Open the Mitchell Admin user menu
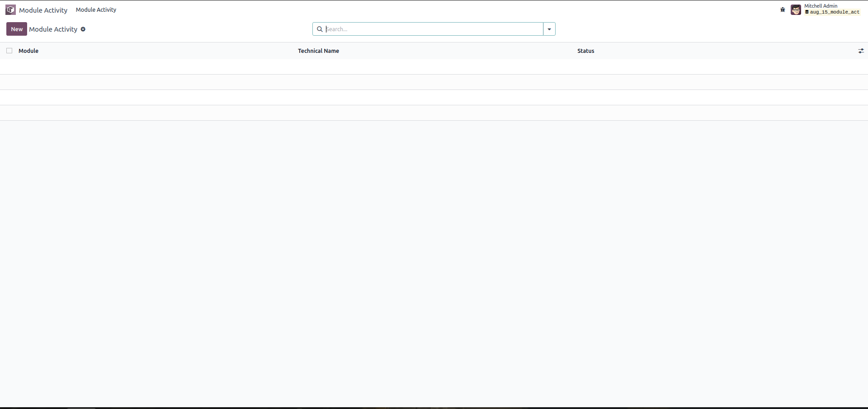Screen dimensions: 868x409 click(x=826, y=9)
